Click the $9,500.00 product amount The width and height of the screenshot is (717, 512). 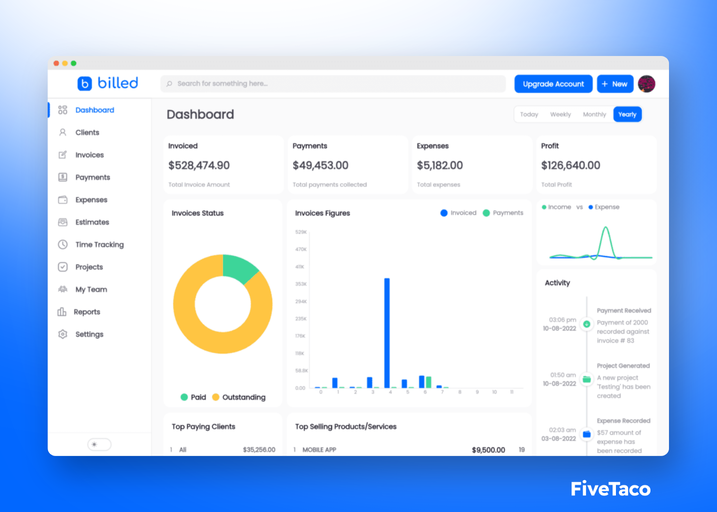click(x=488, y=450)
